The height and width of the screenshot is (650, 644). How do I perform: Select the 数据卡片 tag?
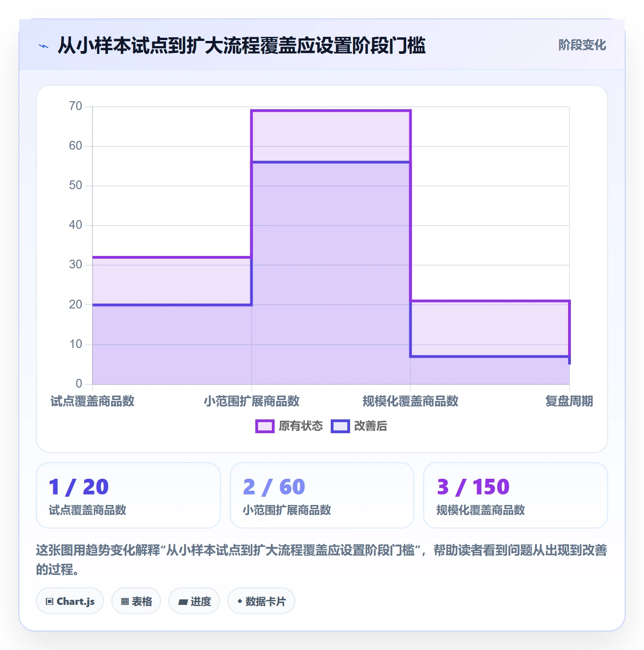261,601
